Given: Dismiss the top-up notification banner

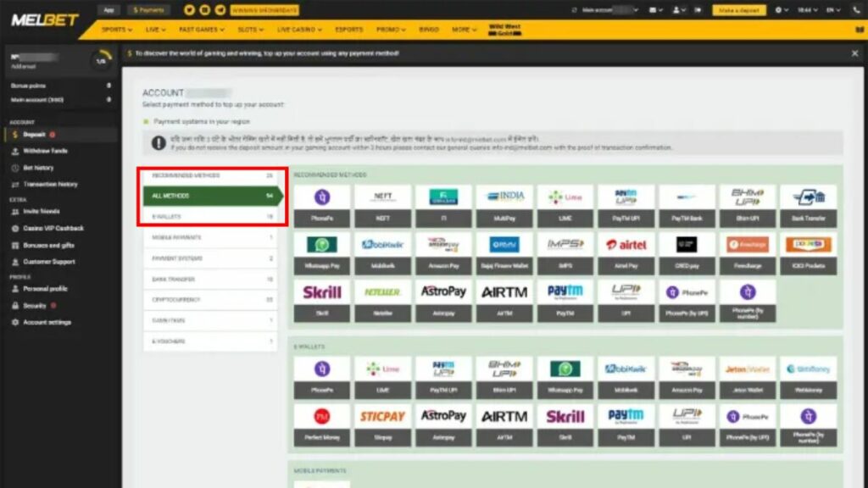Looking at the screenshot, I should point(854,53).
